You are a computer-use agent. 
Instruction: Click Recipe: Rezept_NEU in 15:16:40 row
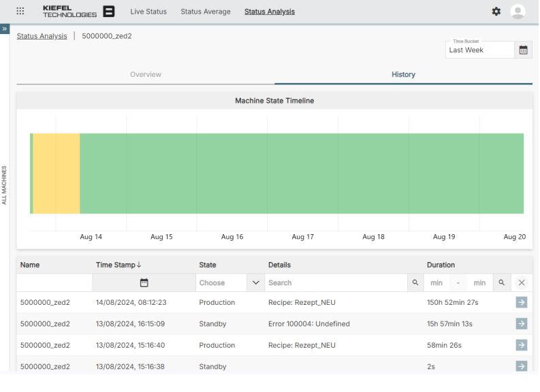[x=302, y=345]
